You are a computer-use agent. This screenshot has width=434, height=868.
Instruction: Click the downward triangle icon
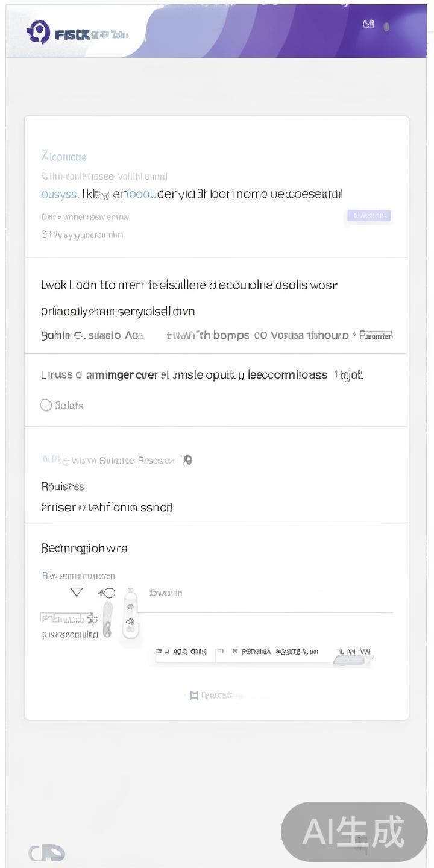coord(77,592)
